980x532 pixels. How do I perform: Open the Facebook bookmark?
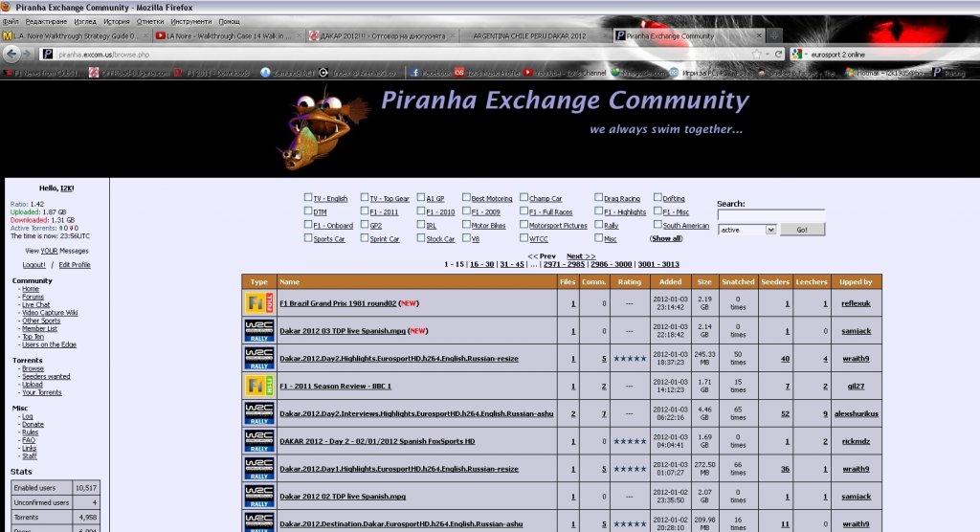pyautogui.click(x=430, y=73)
